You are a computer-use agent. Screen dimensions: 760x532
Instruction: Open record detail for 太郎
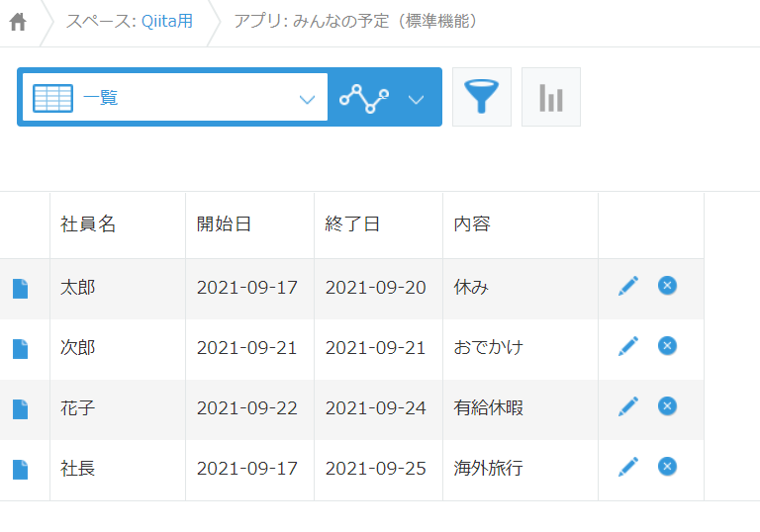[21, 289]
